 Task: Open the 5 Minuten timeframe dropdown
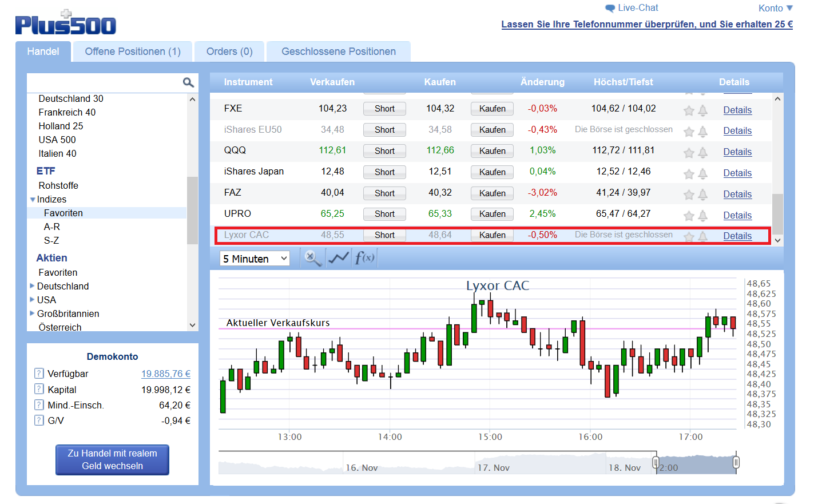255,259
